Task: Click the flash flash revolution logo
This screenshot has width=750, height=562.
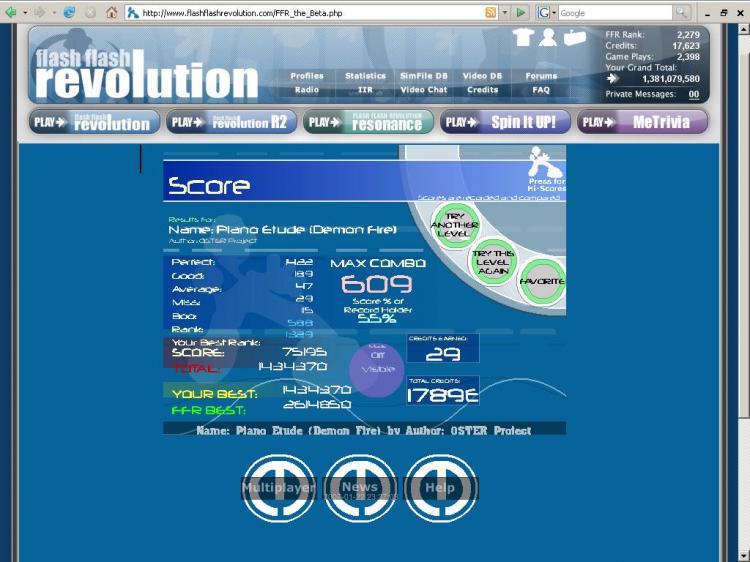Action: (x=147, y=73)
